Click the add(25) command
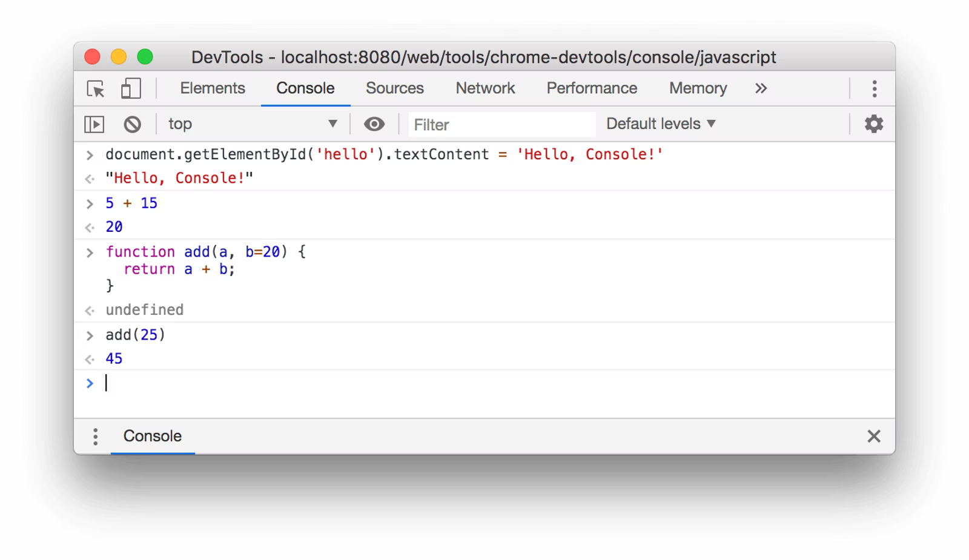Image resolution: width=969 pixels, height=560 pixels. [136, 335]
